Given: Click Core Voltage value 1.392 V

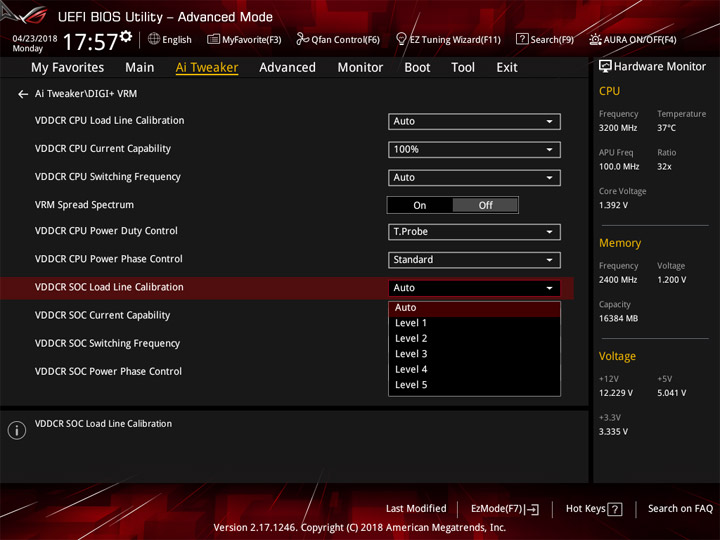Looking at the screenshot, I should pos(613,205).
